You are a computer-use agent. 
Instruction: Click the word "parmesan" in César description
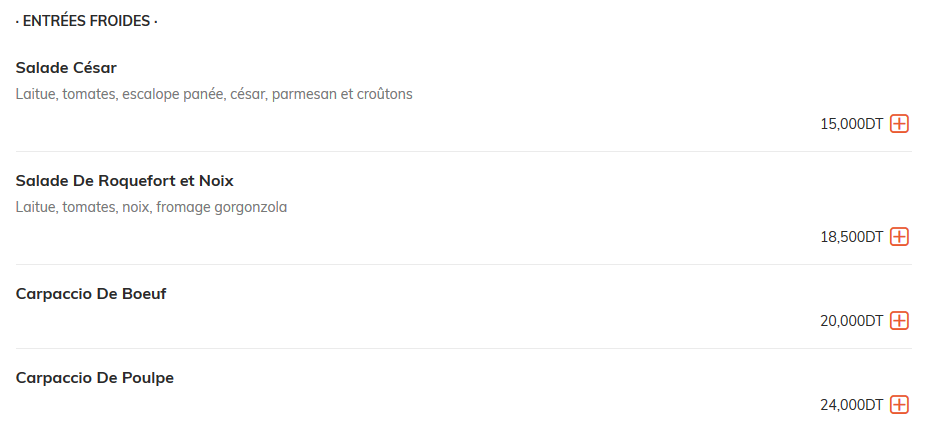304,94
